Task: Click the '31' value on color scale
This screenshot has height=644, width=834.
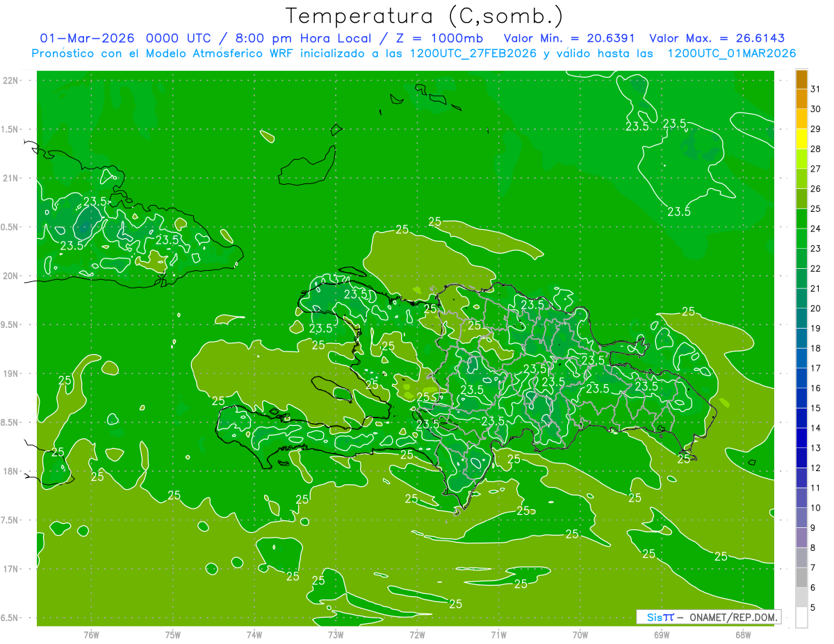Action: (x=816, y=89)
